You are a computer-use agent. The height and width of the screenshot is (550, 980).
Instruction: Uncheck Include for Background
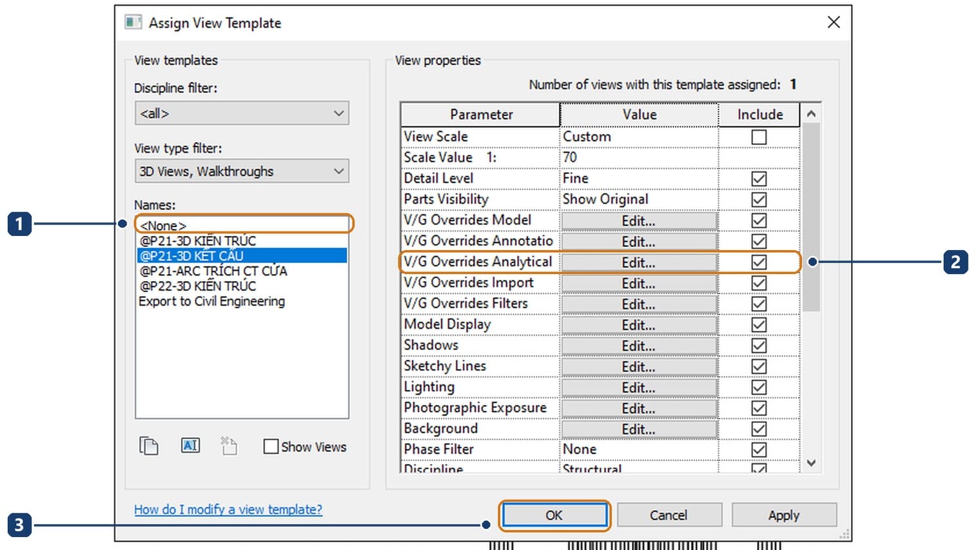point(759,429)
